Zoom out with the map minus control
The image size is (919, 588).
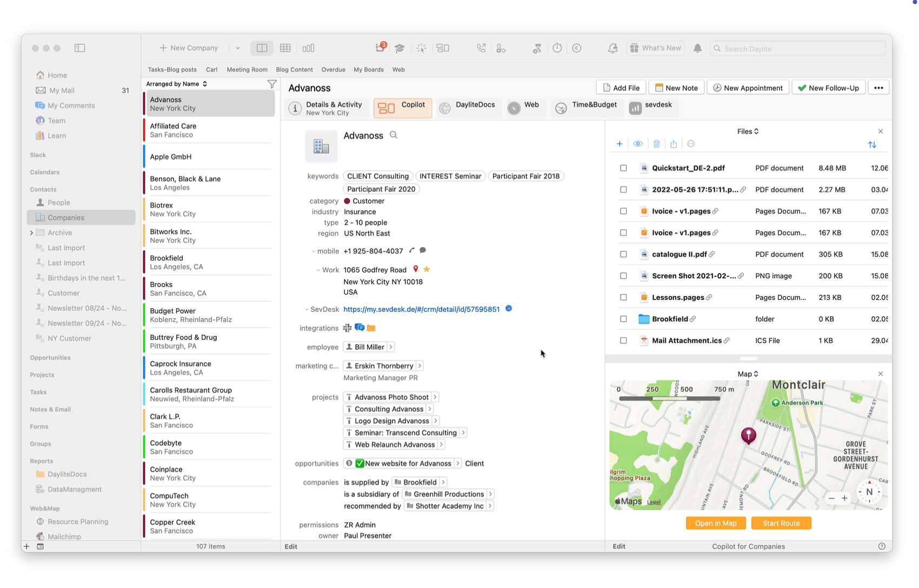point(831,498)
